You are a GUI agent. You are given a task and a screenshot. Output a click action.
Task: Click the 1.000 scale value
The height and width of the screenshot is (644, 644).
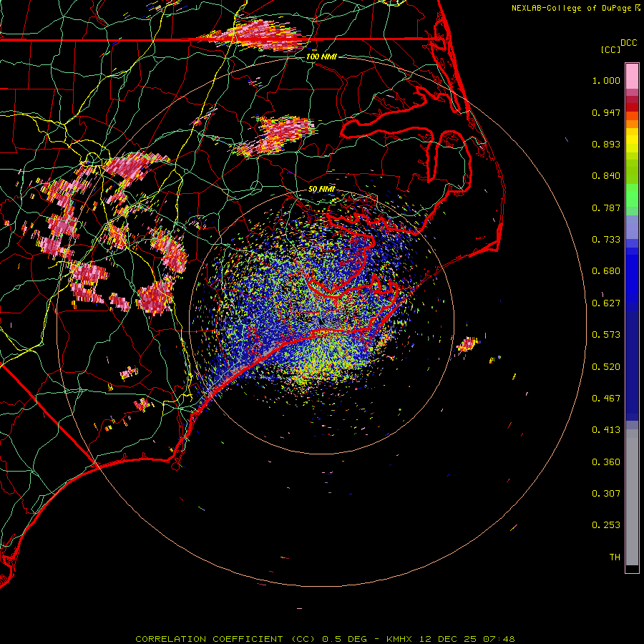pos(606,80)
